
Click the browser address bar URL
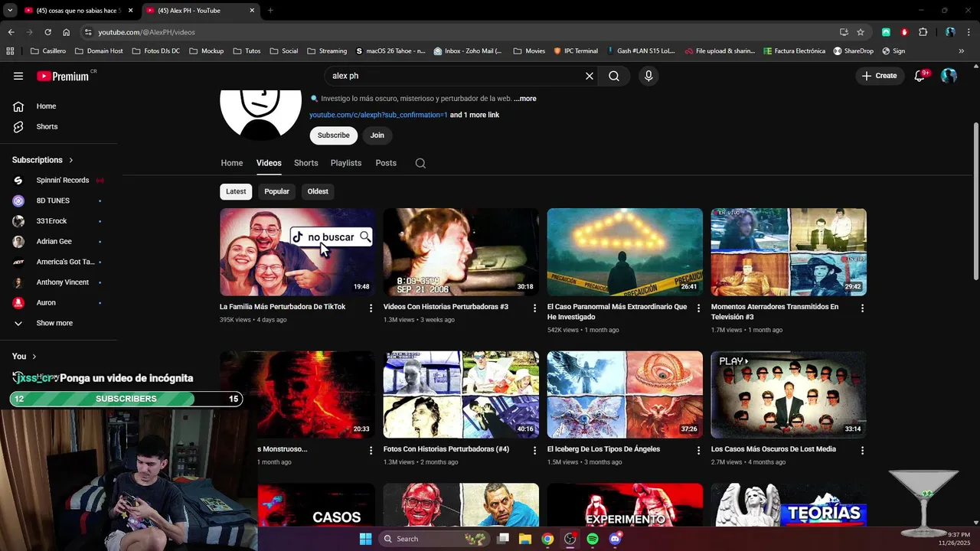(x=146, y=32)
